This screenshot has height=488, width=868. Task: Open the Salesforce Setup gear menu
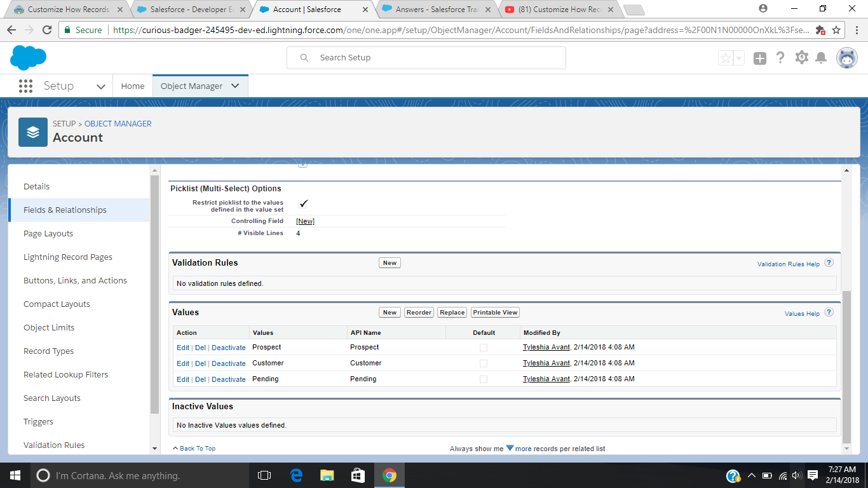coord(802,58)
